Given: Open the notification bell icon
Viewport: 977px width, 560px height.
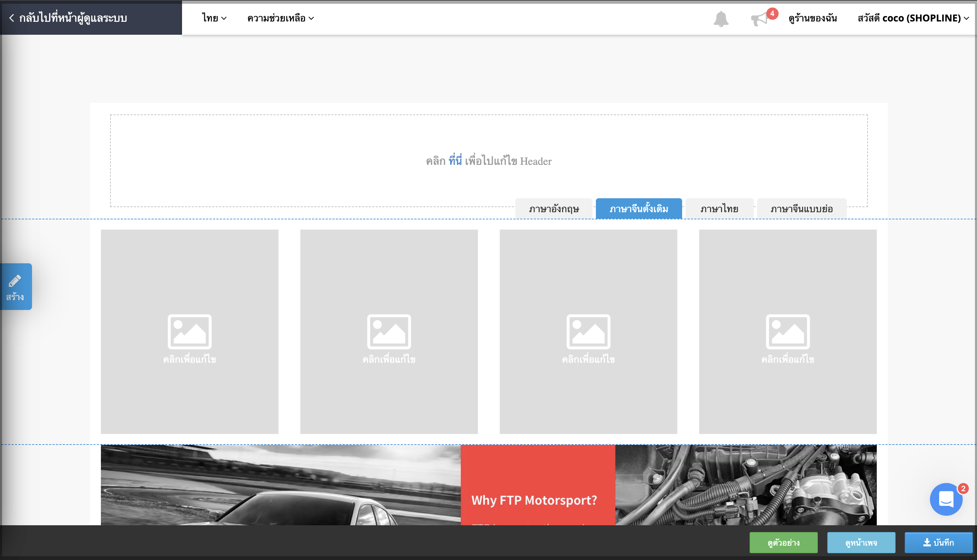Looking at the screenshot, I should (x=721, y=18).
